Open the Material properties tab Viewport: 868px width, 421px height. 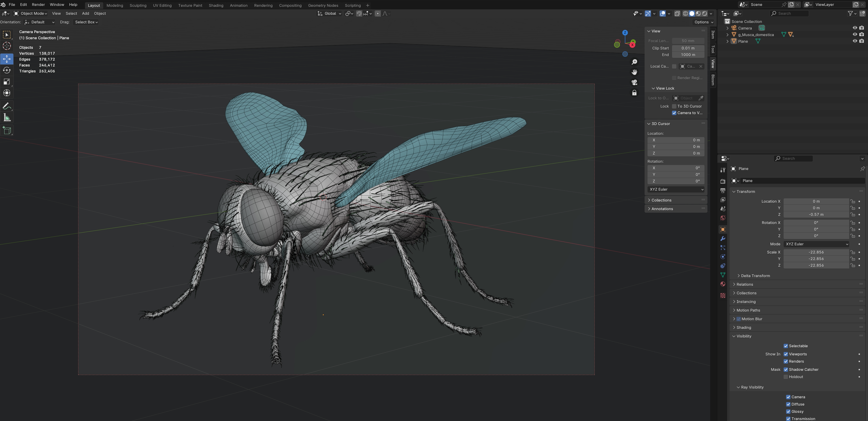[x=723, y=284]
